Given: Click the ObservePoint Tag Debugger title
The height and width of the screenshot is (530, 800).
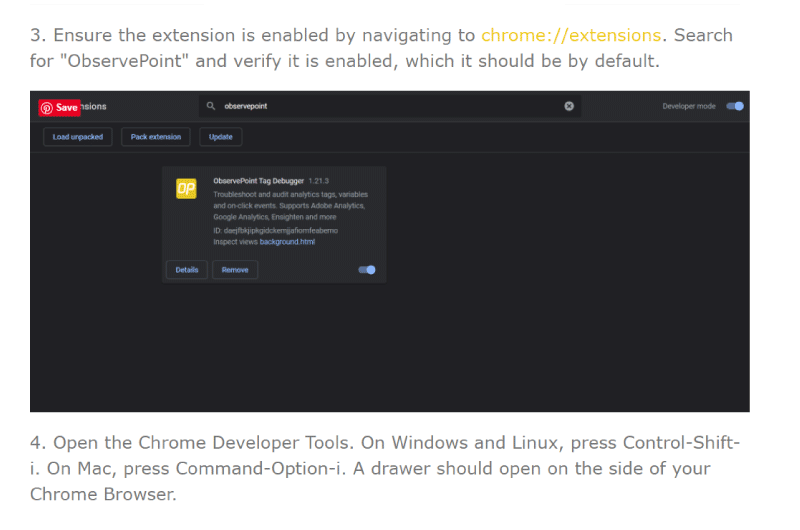Looking at the screenshot, I should (x=258, y=181).
